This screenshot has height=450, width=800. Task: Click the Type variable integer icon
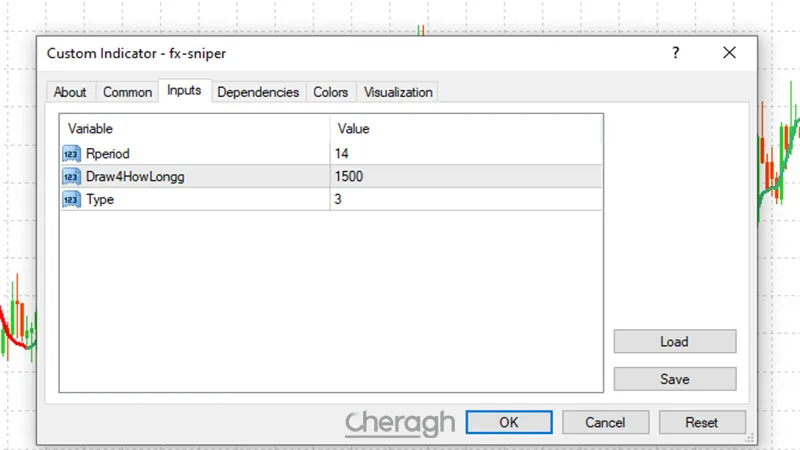71,200
